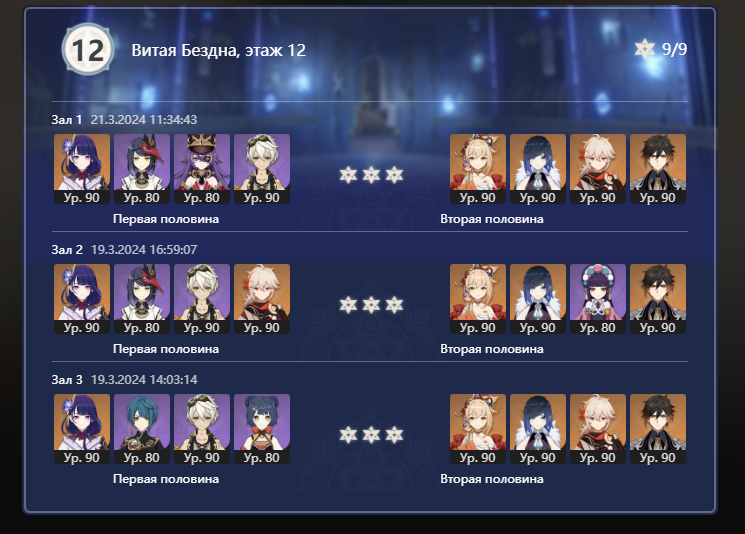The height and width of the screenshot is (534, 745).
Task: Select Kujou Sara portrait in Зал 1
Action: point(142,169)
